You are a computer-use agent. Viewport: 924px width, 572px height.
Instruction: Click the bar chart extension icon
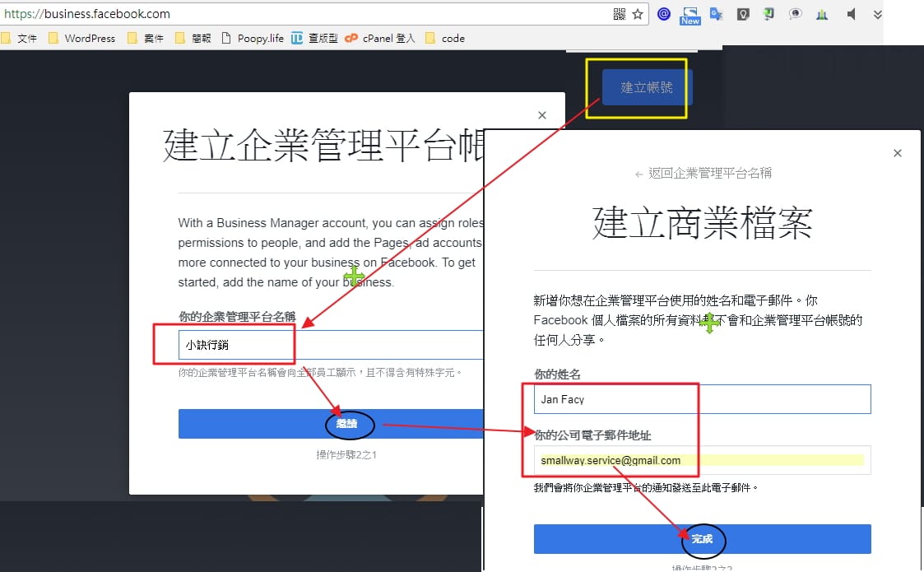pyautogui.click(x=822, y=14)
